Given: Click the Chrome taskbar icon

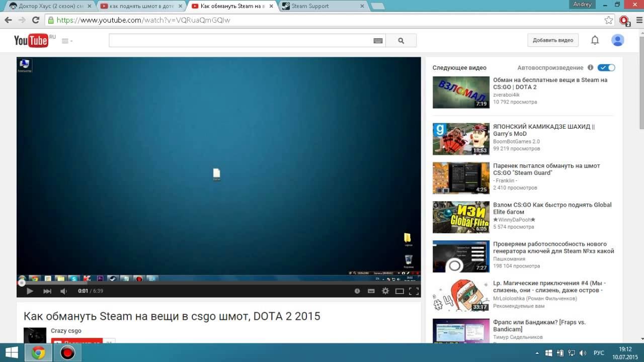Looking at the screenshot, I should point(38,353).
